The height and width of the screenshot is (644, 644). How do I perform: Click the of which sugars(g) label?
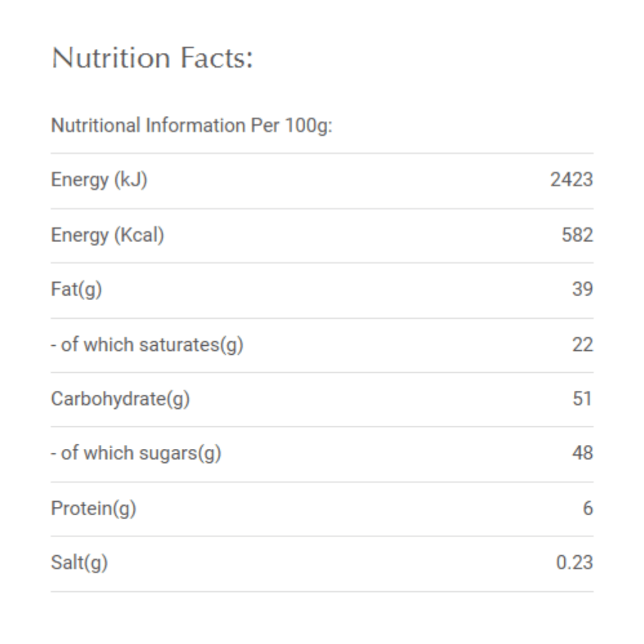(x=136, y=453)
